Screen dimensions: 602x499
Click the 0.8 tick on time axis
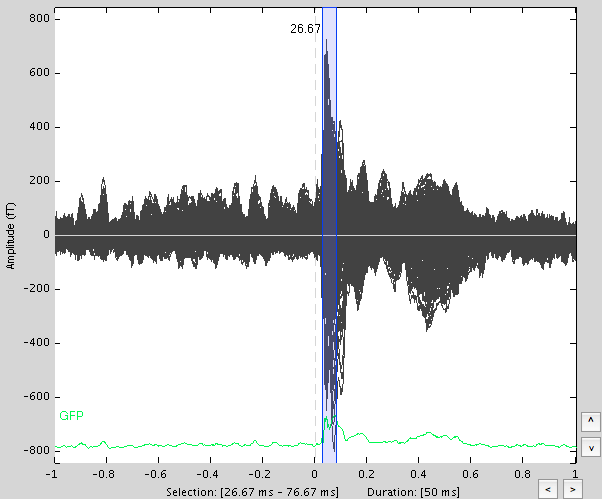coord(523,474)
